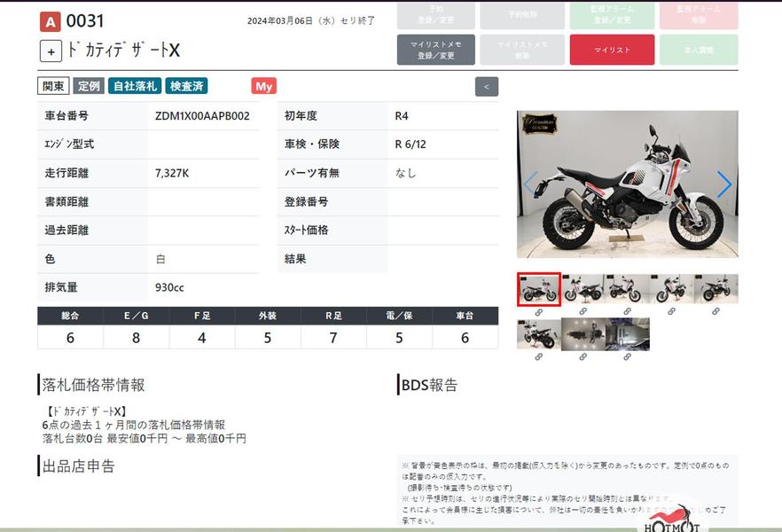Viewport: 782px width, 532px height.
Task: Show the next motorcycle photo with right arrow
Action: 723,184
